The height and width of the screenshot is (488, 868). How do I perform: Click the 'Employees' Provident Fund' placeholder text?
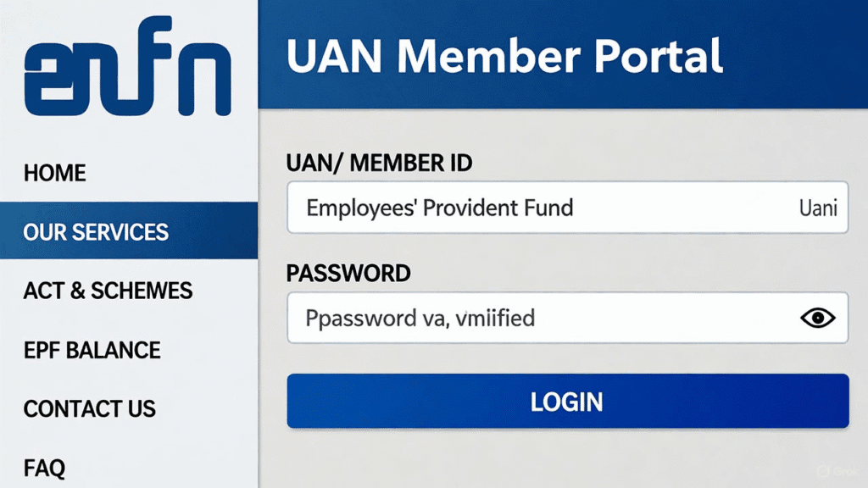click(441, 207)
